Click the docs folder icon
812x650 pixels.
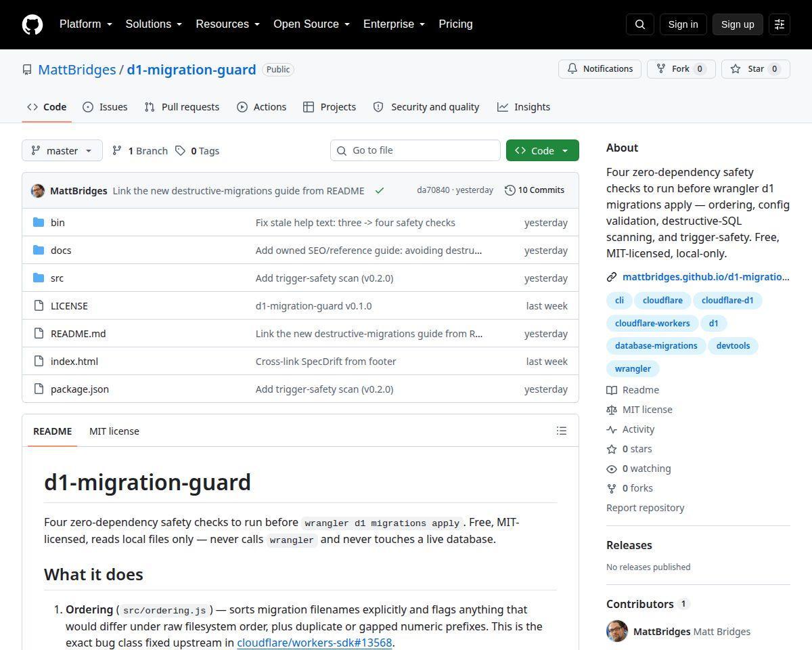(39, 251)
